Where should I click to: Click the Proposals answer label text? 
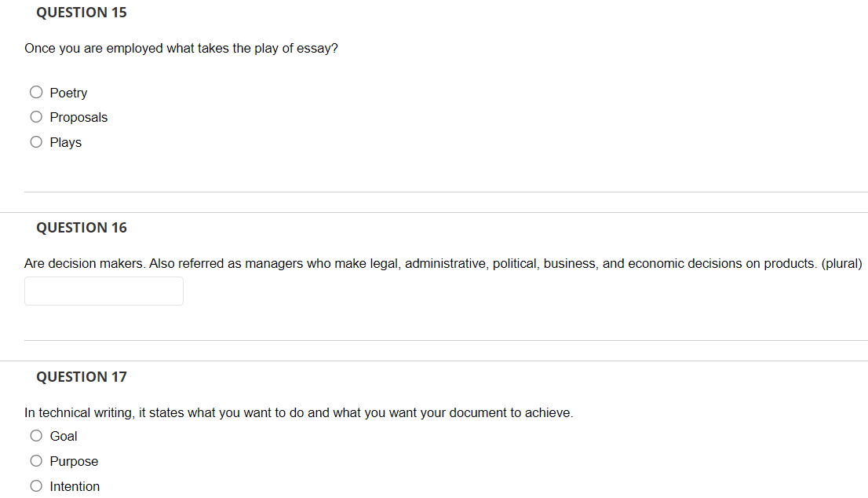coord(78,118)
